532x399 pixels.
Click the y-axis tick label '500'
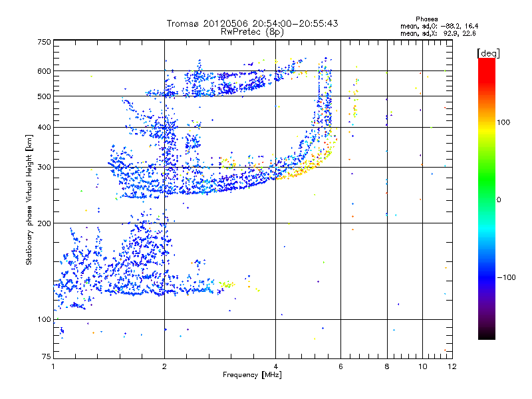(44, 96)
